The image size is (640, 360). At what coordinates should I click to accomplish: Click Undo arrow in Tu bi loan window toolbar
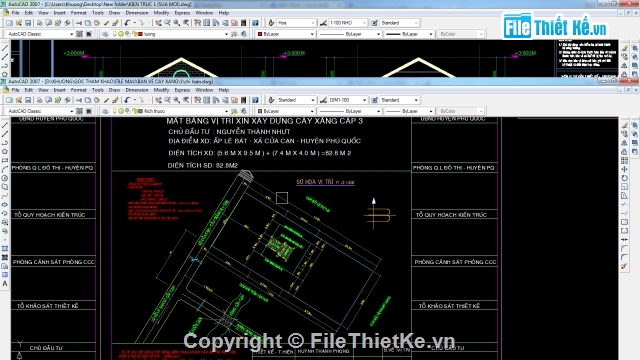coord(127,100)
